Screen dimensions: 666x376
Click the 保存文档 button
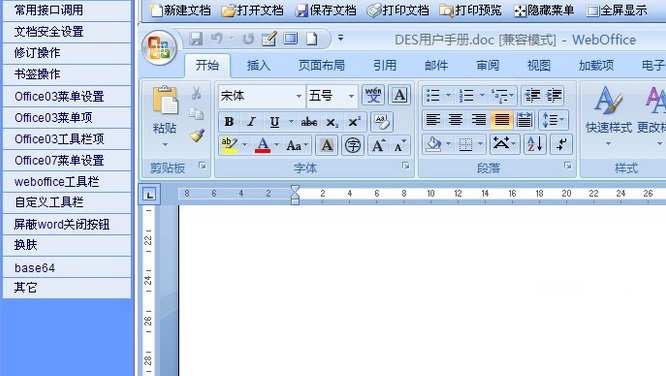(326, 10)
